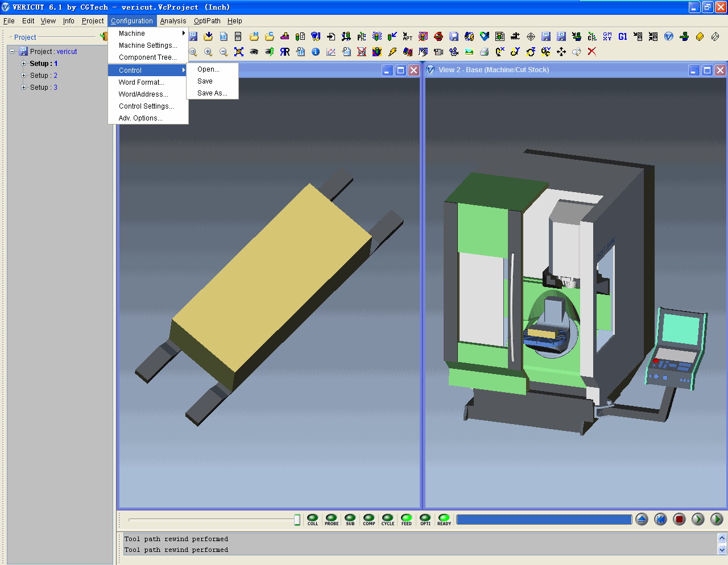Open the Analysis menu
Image resolution: width=728 pixels, height=565 pixels.
pos(173,21)
